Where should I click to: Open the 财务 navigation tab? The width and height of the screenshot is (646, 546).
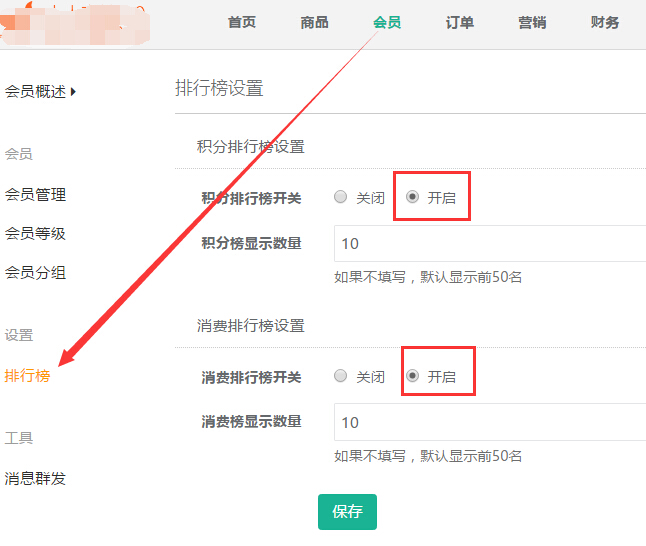point(605,22)
